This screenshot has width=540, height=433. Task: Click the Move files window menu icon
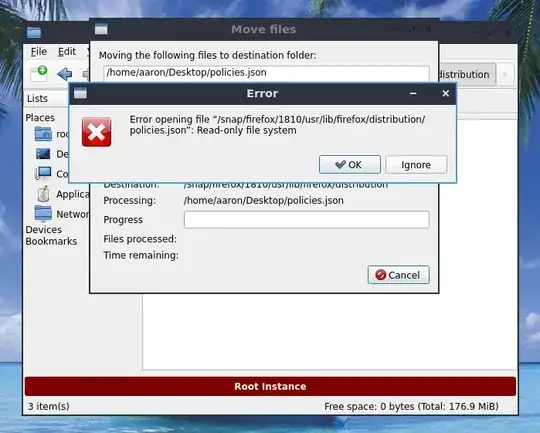(x=101, y=29)
